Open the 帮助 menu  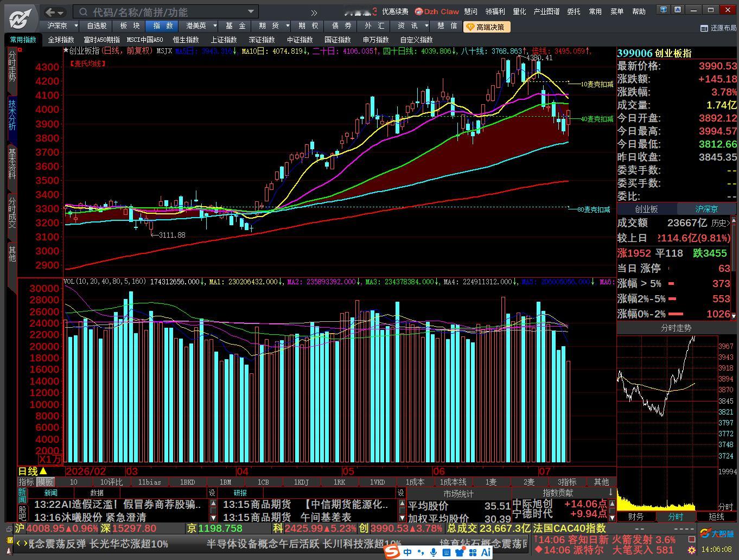point(639,11)
